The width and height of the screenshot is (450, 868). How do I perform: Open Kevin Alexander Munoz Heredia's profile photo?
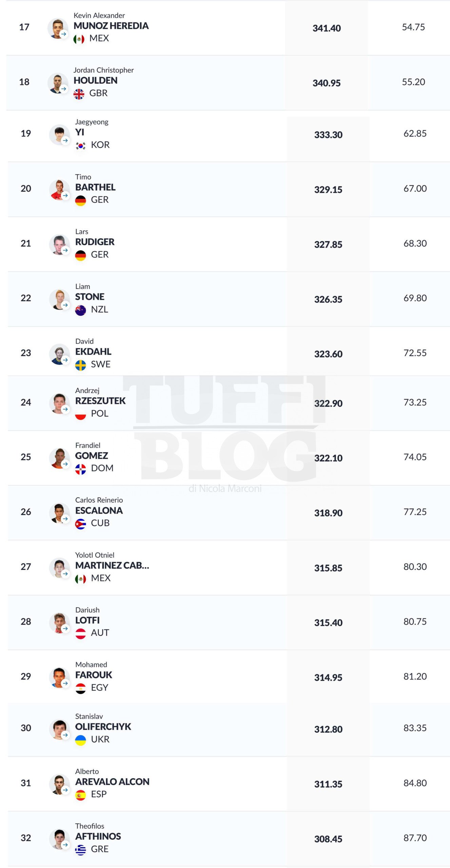[58, 28]
